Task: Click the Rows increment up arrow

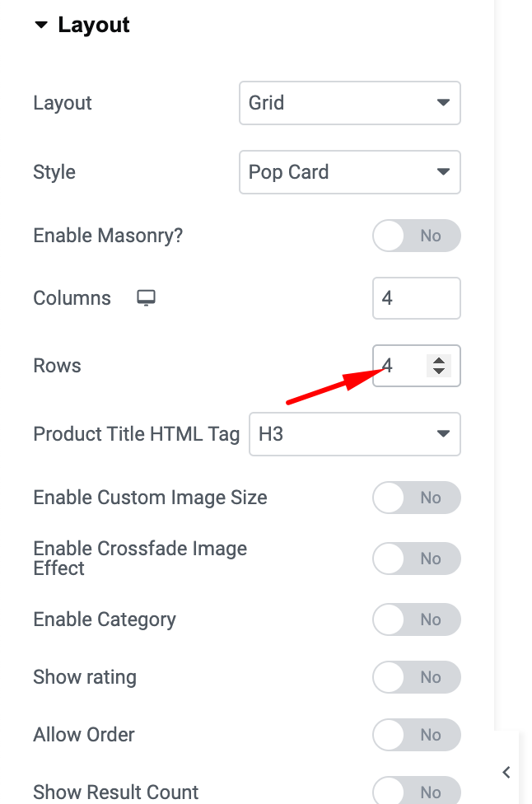Action: pos(439,361)
